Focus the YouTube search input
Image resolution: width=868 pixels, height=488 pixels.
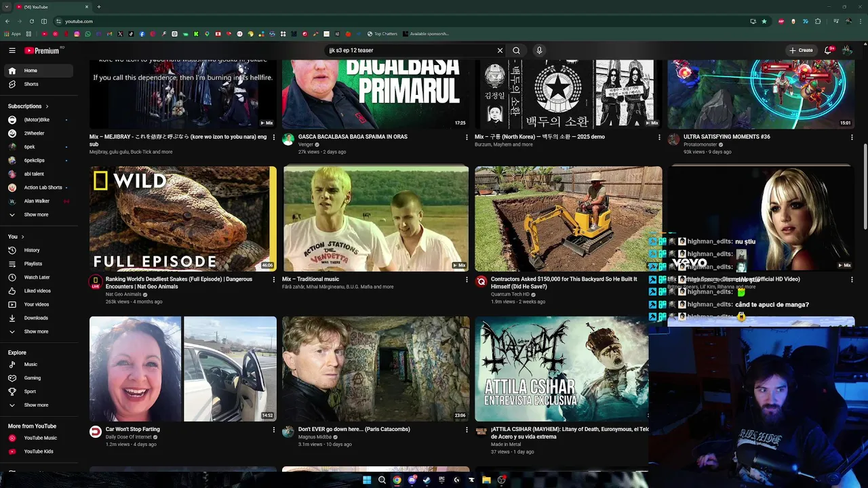410,50
